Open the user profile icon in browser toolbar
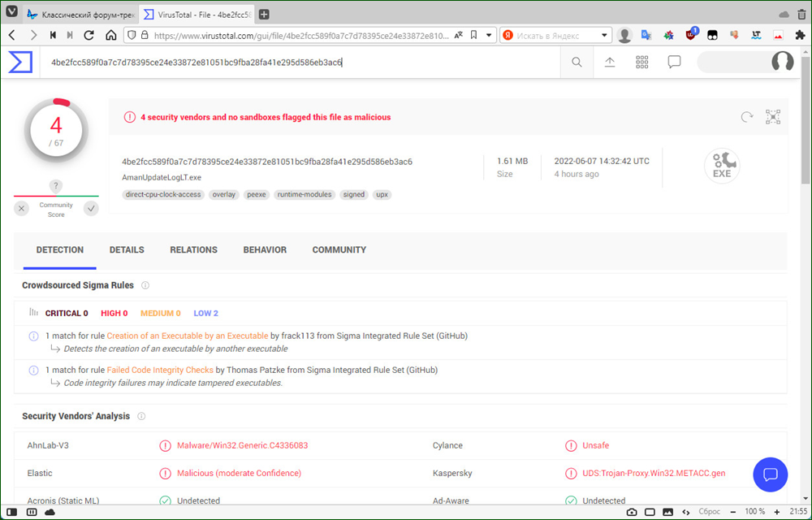This screenshot has width=812, height=520. point(625,35)
